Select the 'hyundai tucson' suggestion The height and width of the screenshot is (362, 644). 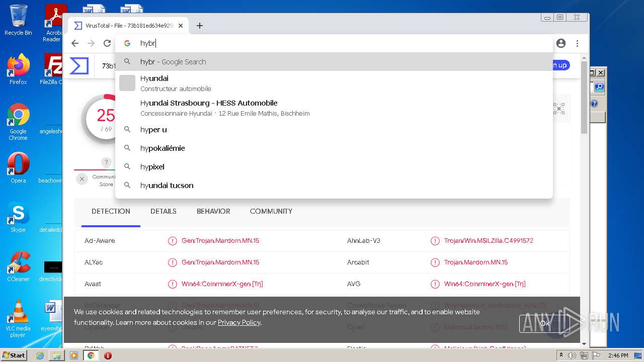(334, 186)
